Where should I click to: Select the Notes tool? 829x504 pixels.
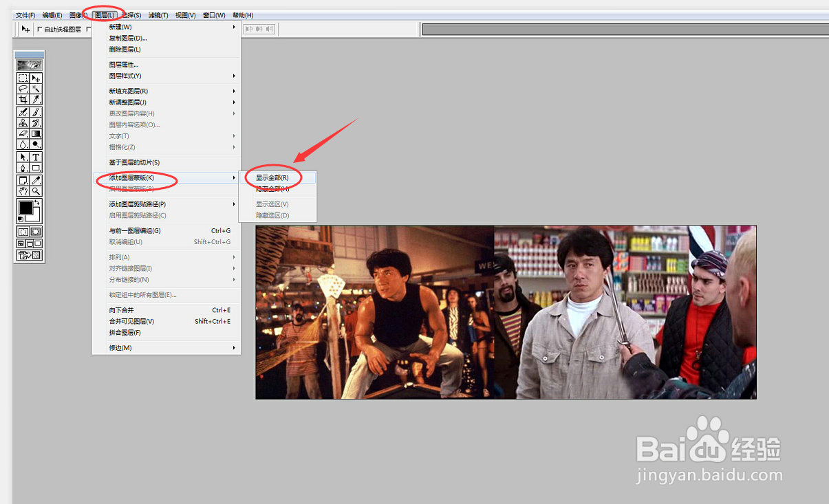click(23, 181)
